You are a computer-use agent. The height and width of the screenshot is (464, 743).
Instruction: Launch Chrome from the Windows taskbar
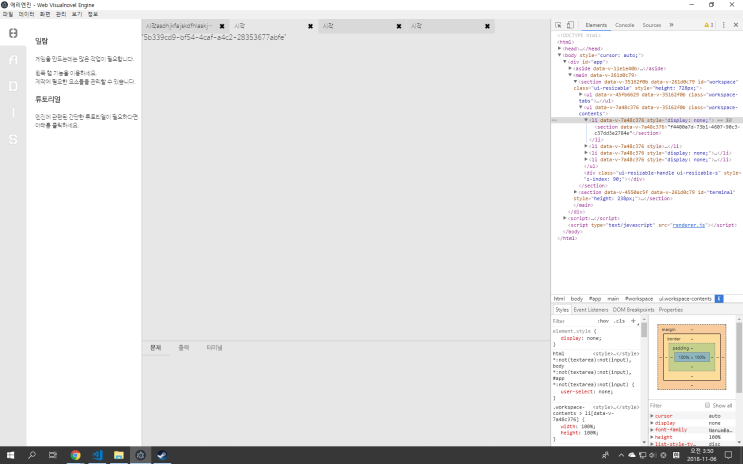[x=75, y=455]
